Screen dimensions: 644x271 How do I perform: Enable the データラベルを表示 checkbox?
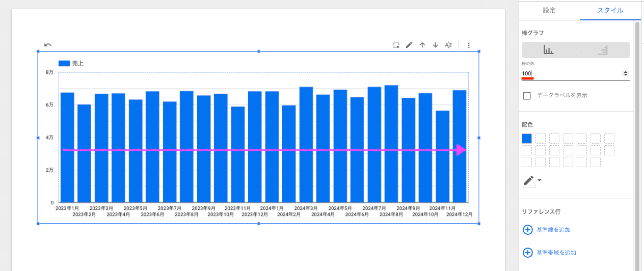coord(527,96)
